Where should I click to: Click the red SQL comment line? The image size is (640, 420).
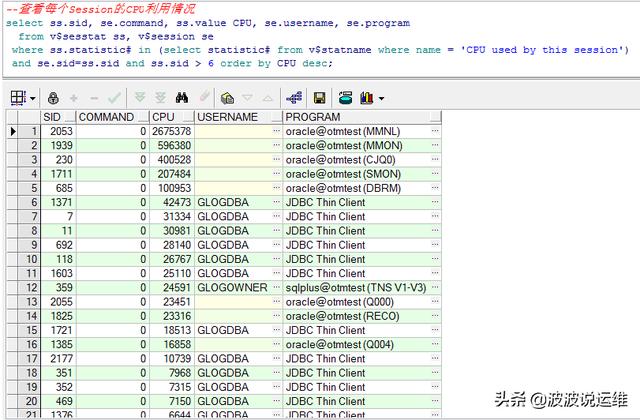(x=100, y=9)
